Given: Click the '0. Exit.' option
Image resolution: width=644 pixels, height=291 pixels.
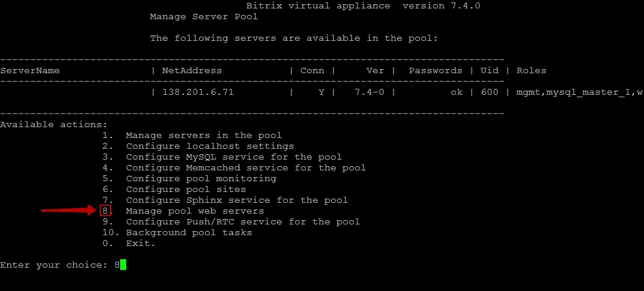Looking at the screenshot, I should coord(129,243).
